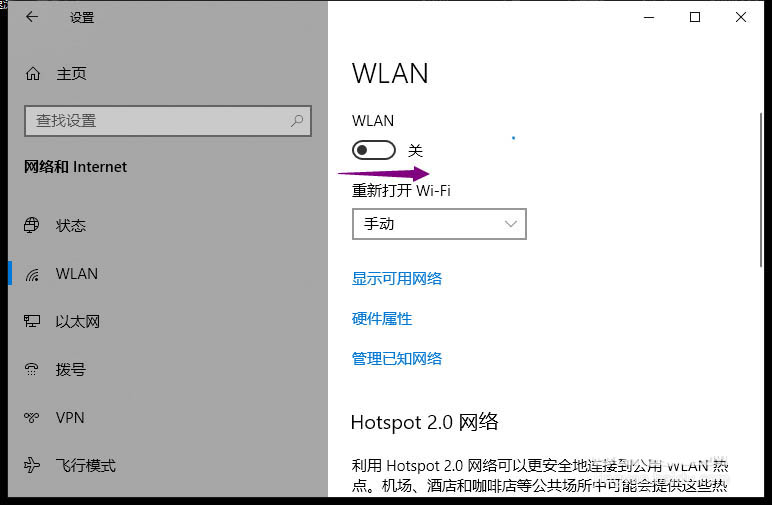
Task: Click the 拨号 dial-up phone icon
Action: pyautogui.click(x=32, y=369)
